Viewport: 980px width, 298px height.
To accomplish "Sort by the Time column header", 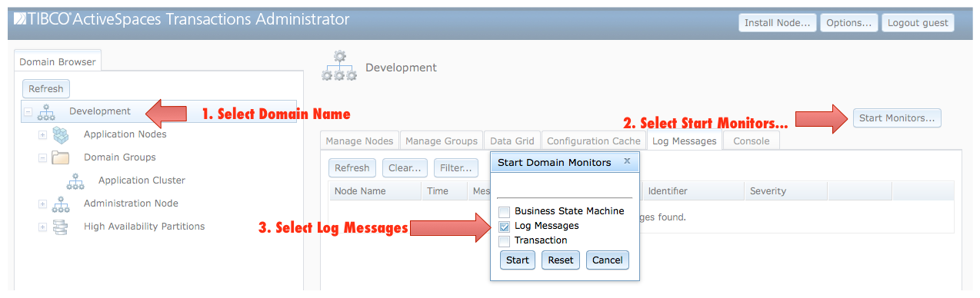I will point(444,191).
